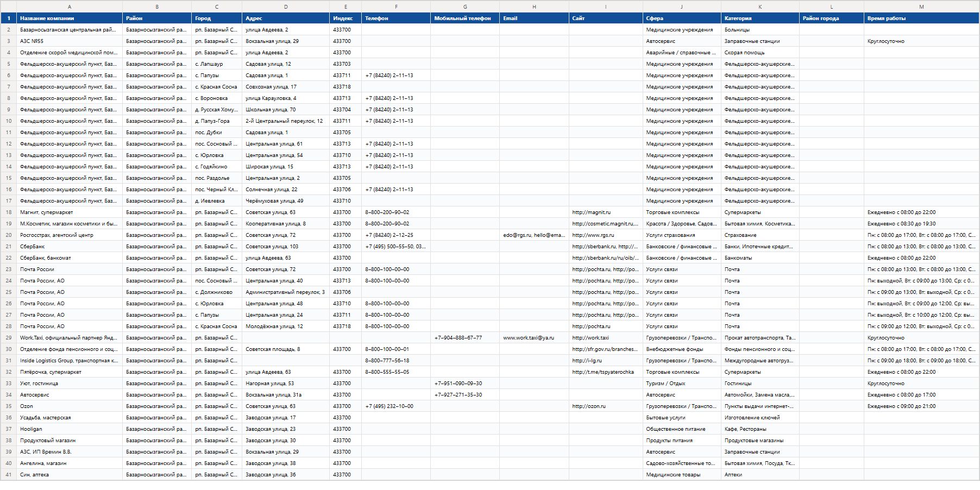Click the 'Категория' header cell

(760, 18)
